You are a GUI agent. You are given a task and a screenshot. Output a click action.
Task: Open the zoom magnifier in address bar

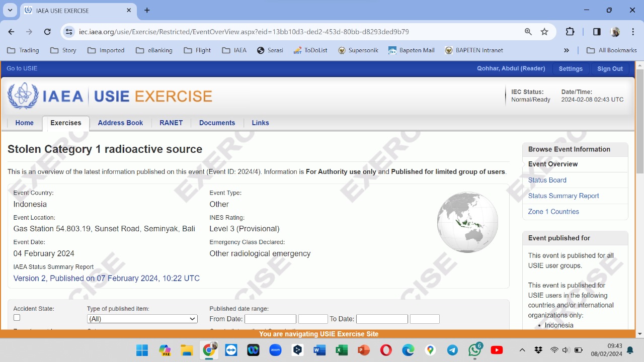(528, 32)
